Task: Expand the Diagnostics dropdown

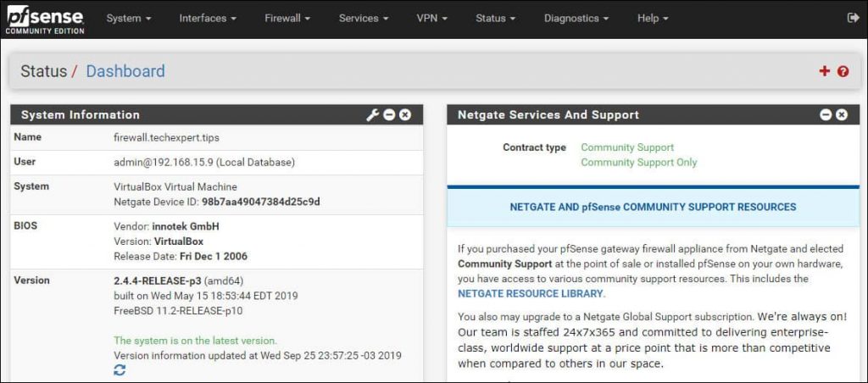Action: [x=576, y=19]
